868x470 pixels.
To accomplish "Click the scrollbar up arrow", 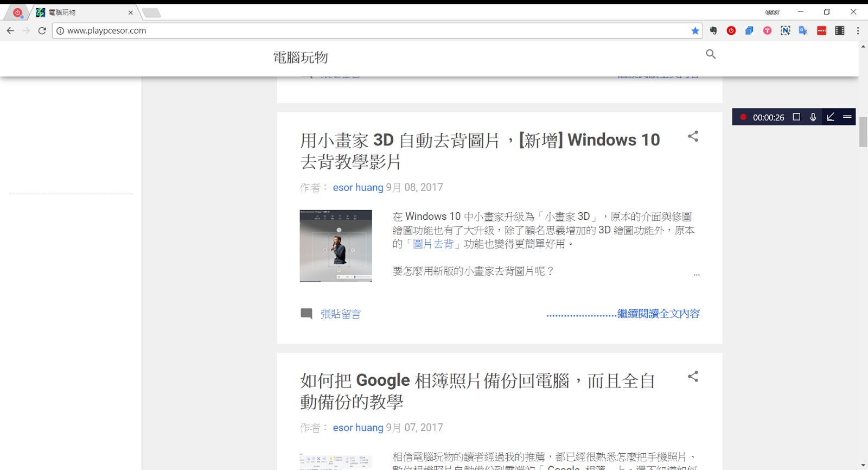I will point(863,47).
